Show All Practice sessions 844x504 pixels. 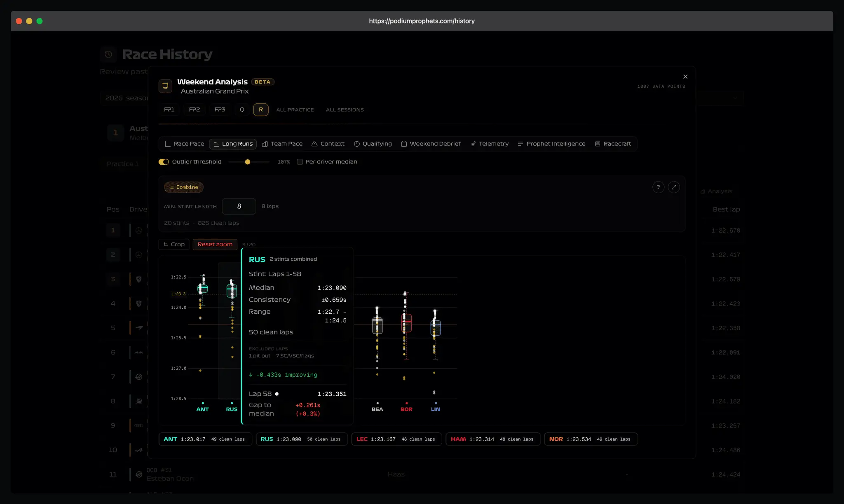295,110
